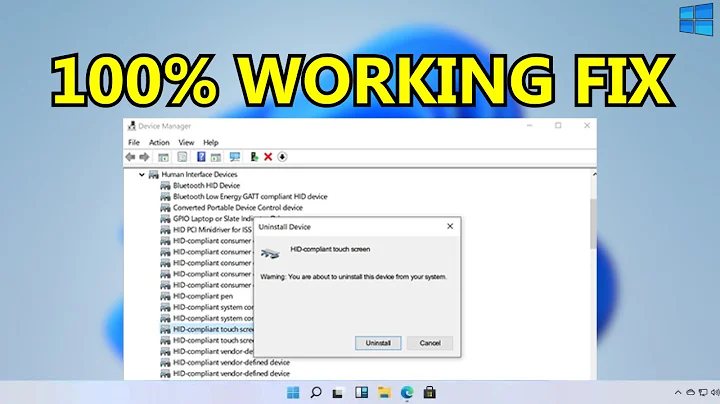
Task: Click the 'Warning: You are about to uninstall' text
Action: pos(354,277)
